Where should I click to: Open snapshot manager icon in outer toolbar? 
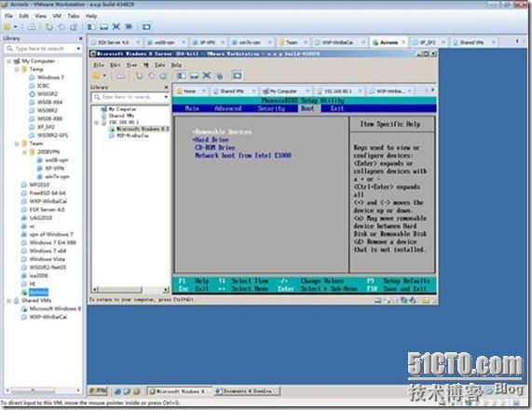tap(74, 27)
